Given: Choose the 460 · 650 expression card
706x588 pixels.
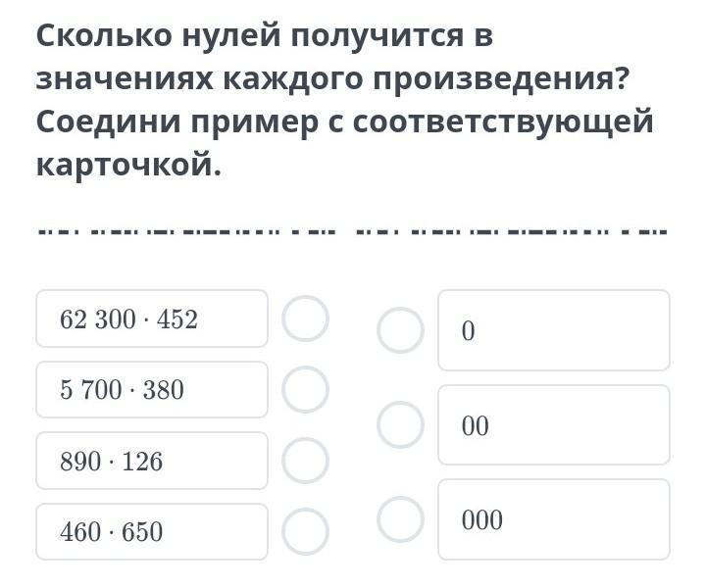Looking at the screenshot, I should click(152, 531).
